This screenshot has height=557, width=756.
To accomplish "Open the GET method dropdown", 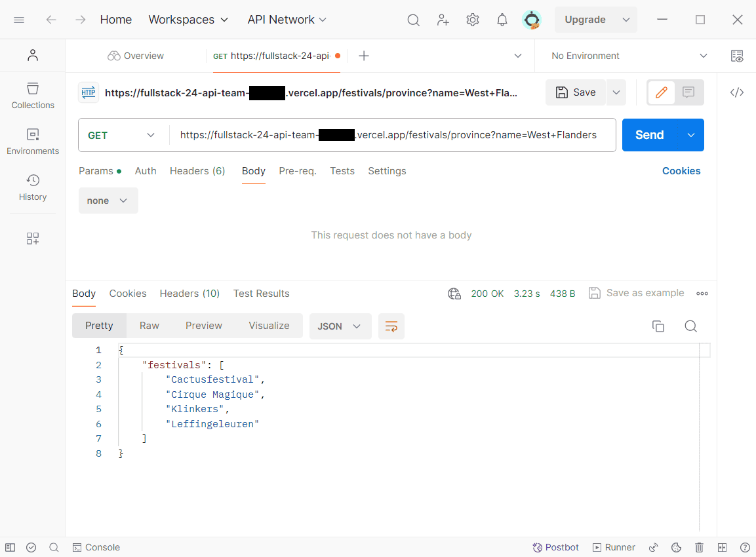I will tap(122, 135).
